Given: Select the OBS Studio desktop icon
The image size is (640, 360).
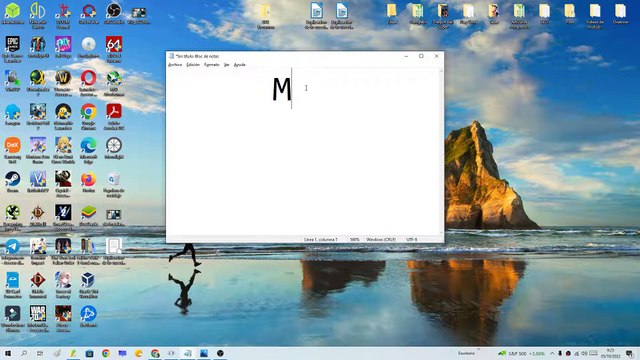Looking at the screenshot, I should 114,14.
